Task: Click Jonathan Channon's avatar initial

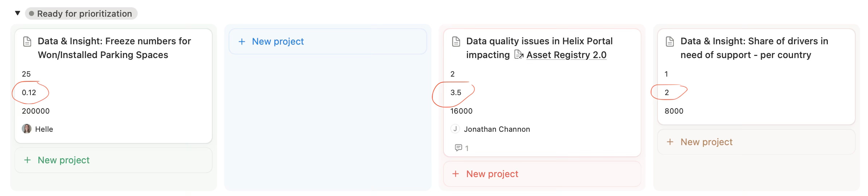Action: 455,129
